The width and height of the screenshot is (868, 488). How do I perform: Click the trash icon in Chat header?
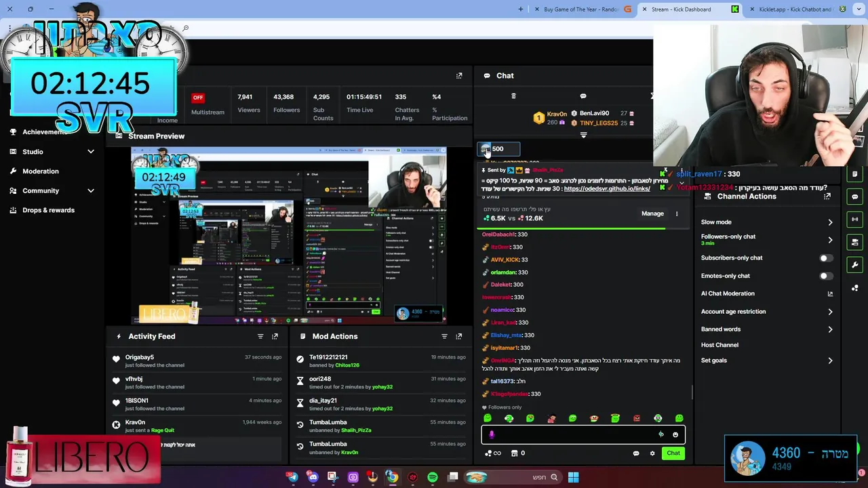pyautogui.click(x=513, y=96)
